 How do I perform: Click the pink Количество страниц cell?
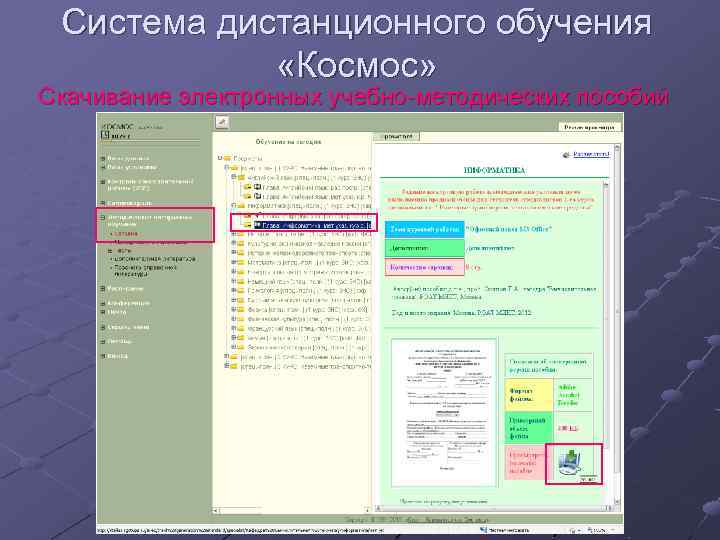coord(425,267)
